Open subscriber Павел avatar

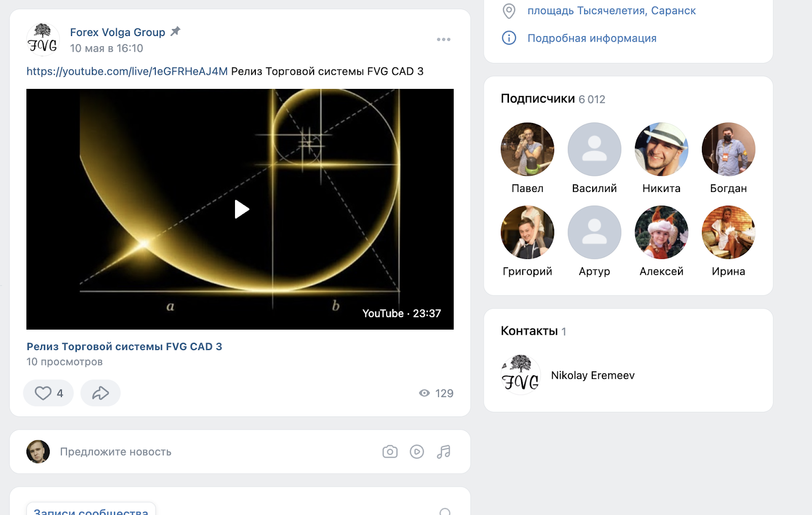tap(527, 149)
